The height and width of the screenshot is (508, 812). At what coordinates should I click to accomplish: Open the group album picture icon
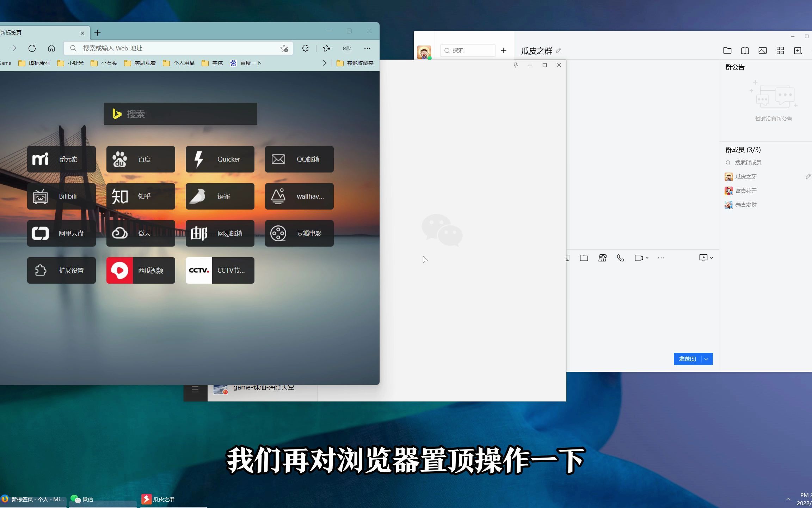point(763,50)
